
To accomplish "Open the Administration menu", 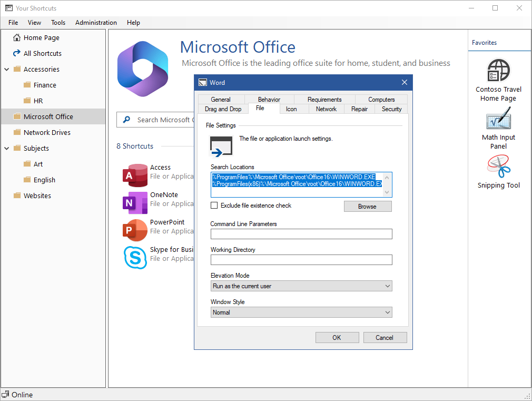I will (96, 23).
